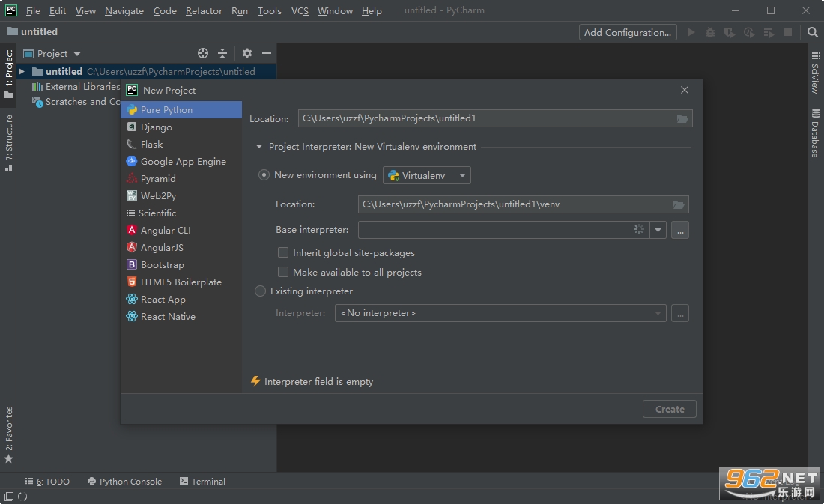This screenshot has width=824, height=504.
Task: Open Virtualenv environment type dropdown
Action: (427, 175)
